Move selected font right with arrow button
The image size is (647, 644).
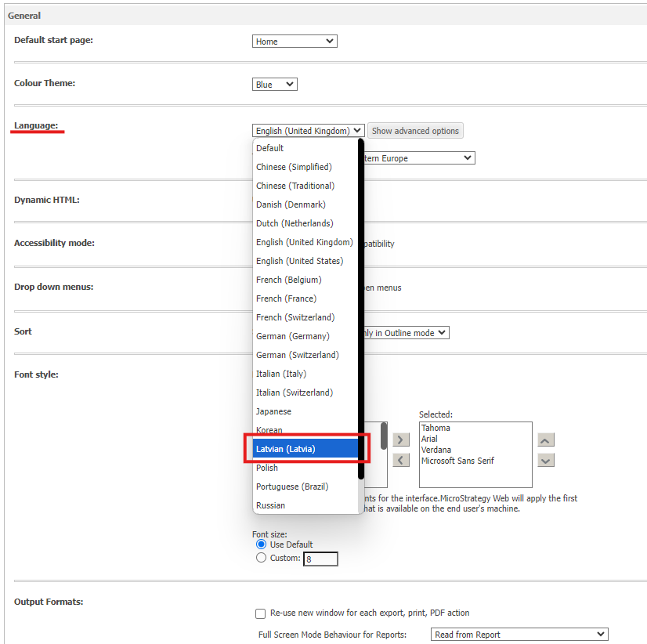click(401, 440)
